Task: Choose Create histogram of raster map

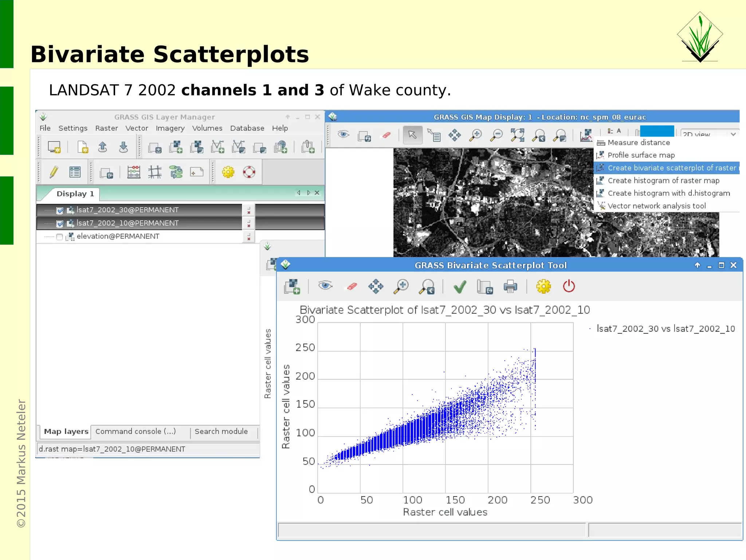Action: pyautogui.click(x=667, y=181)
